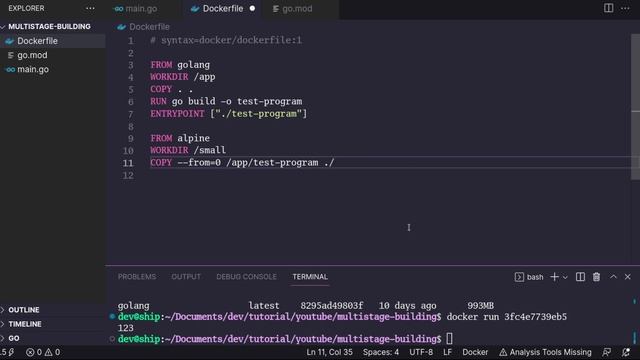Split the terminal
The width and height of the screenshot is (640, 360).
(x=580, y=277)
